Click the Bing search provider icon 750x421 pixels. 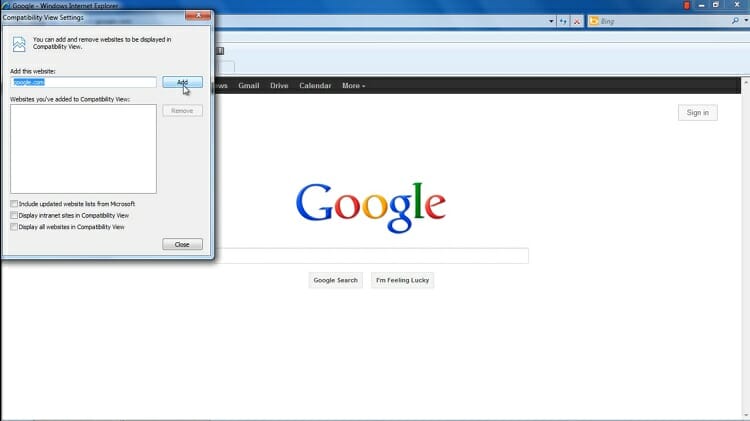coord(594,21)
